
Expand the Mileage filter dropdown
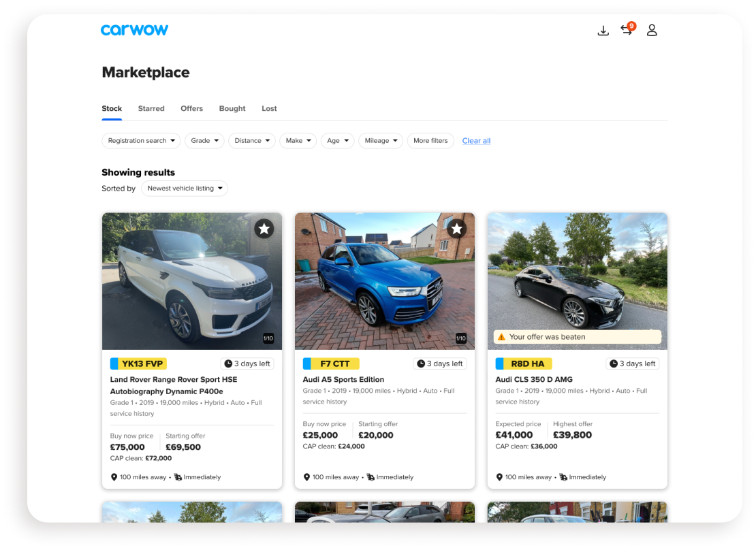[381, 141]
